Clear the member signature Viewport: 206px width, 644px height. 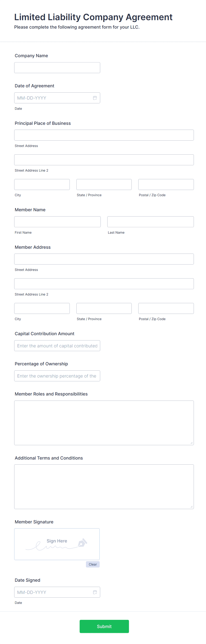coord(93,564)
